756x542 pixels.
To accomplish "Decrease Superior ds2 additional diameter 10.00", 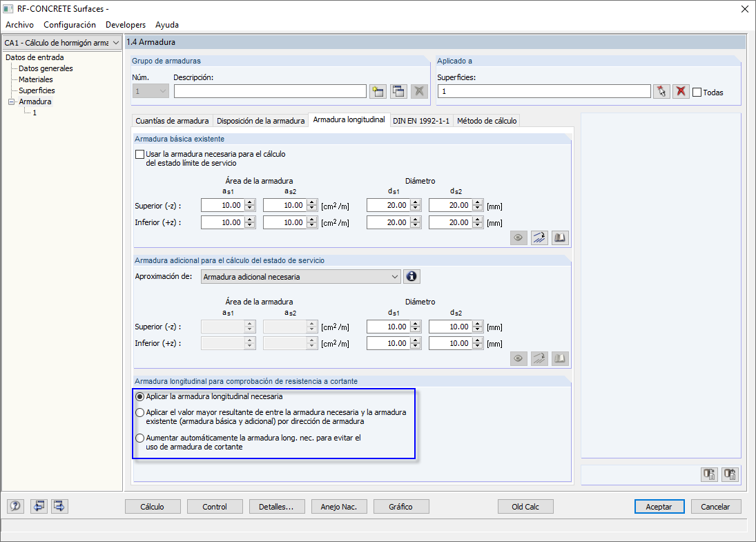I will 477,330.
